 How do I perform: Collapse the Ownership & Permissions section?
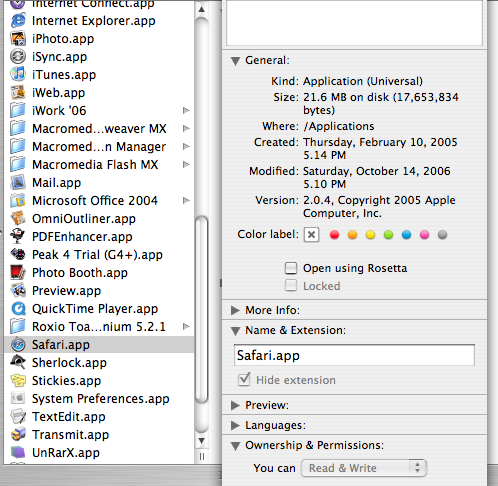pyautogui.click(x=235, y=446)
